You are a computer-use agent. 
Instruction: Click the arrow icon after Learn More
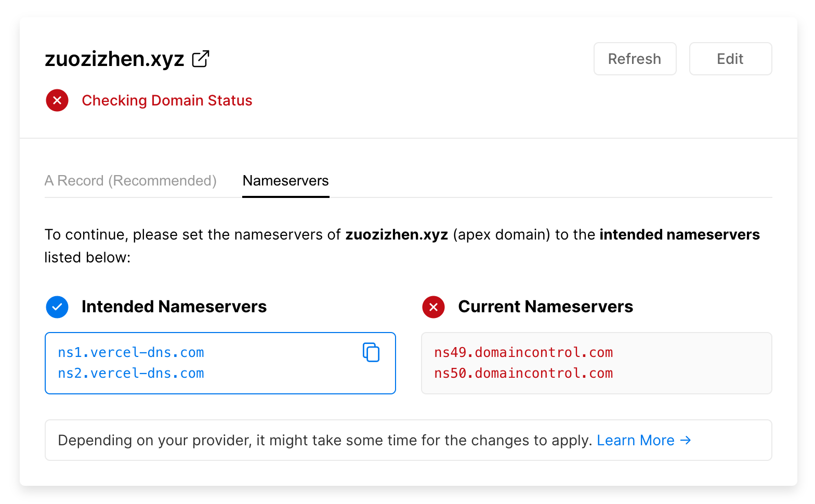[x=686, y=440]
